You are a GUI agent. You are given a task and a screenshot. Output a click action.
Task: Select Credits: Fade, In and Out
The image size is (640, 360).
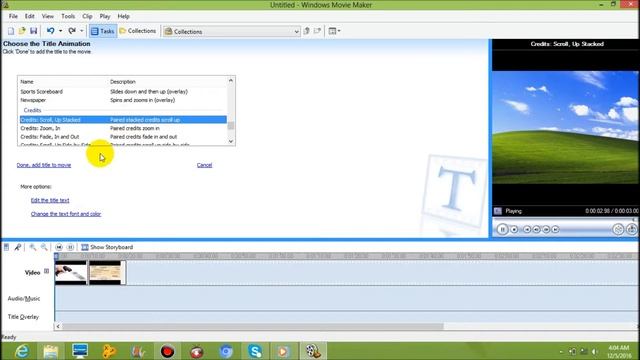(123, 137)
